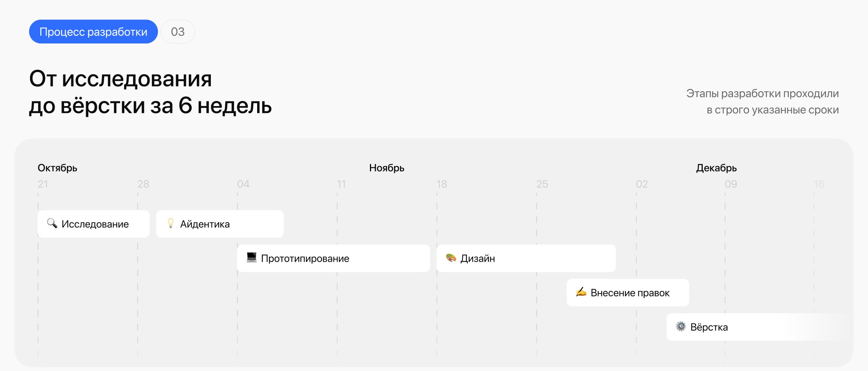This screenshot has height=371, width=868.
Task: Click the 03 slide number badge
Action: 178,32
